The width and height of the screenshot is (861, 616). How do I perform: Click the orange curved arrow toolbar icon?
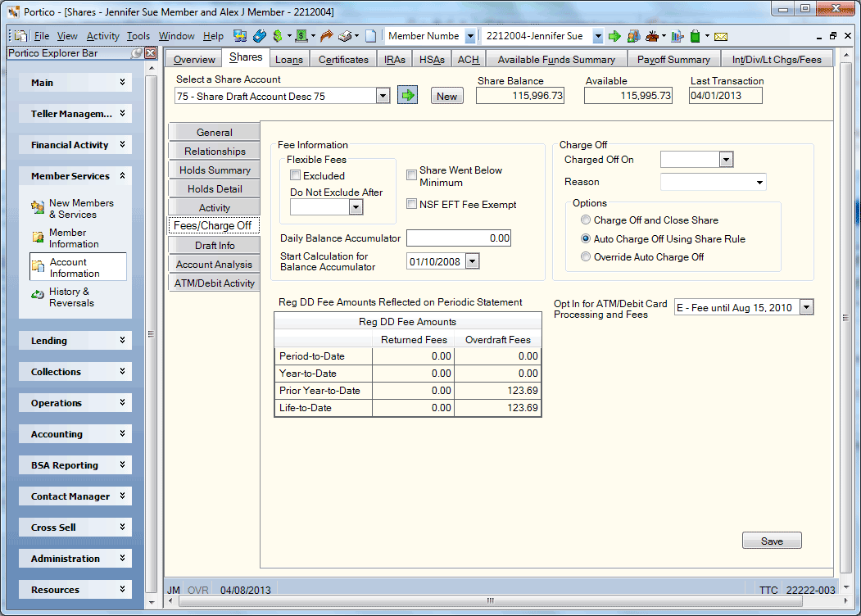[327, 36]
